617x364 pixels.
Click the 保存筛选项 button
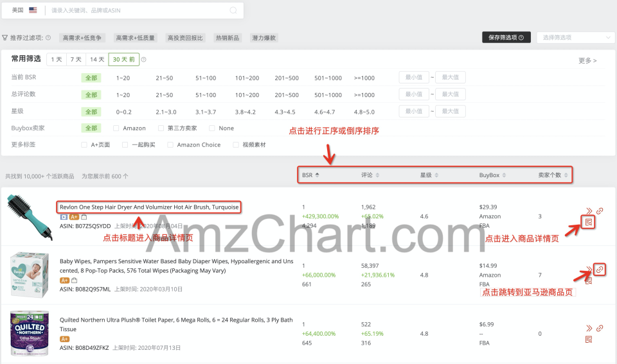pos(506,37)
